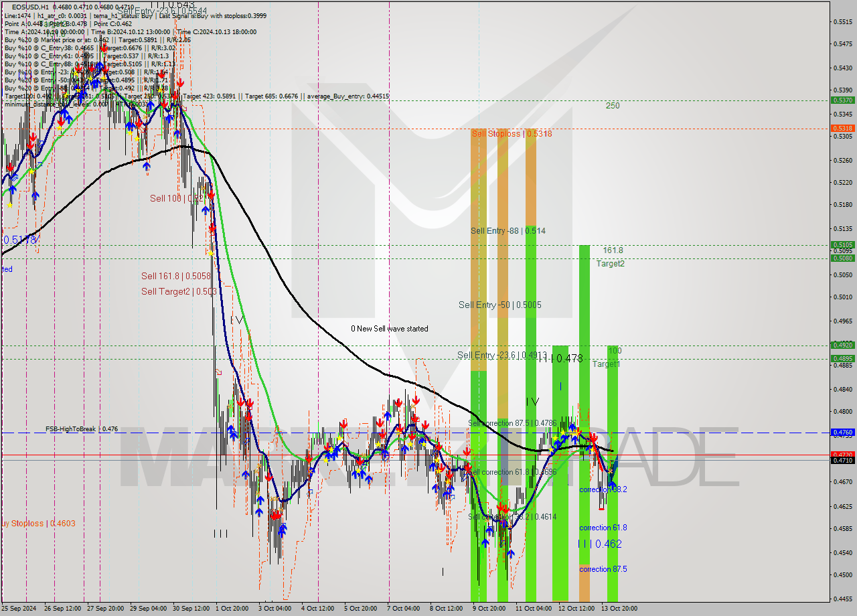The height and width of the screenshot is (616, 857).
Task: Click 0.5260 on the price axis
Action: point(842,160)
